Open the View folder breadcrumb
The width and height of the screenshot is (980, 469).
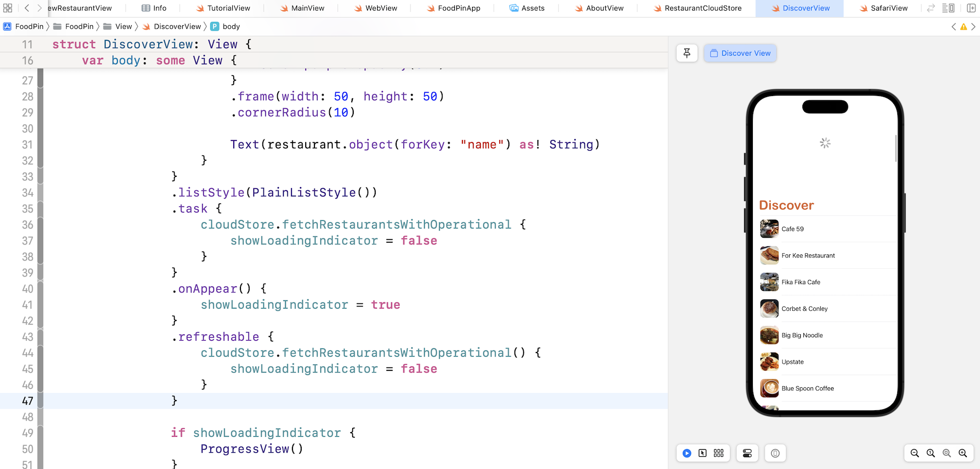(x=123, y=27)
